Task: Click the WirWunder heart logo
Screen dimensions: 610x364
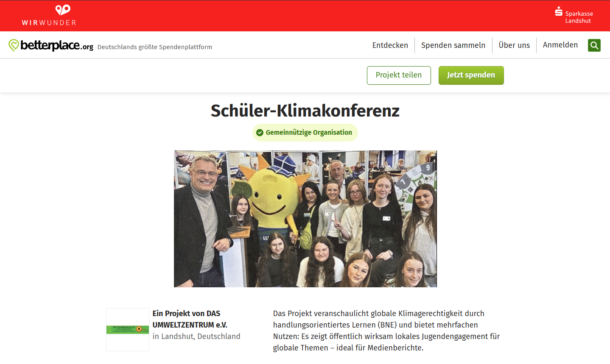Action: tap(63, 10)
